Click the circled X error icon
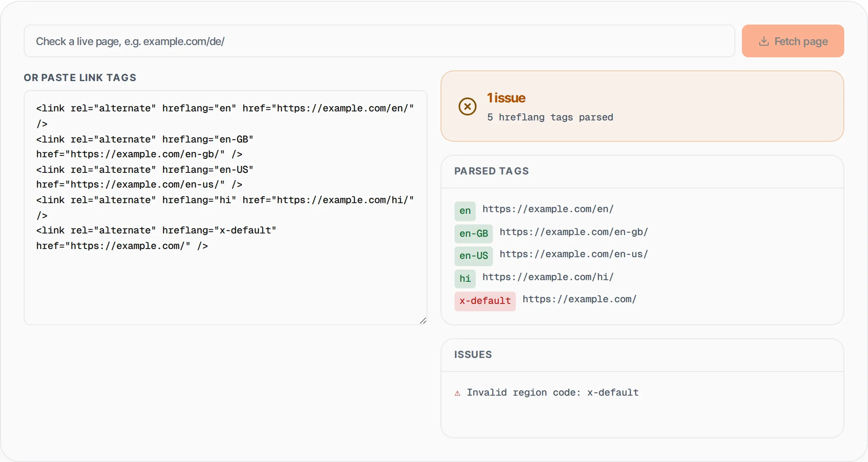The image size is (868, 462). [x=467, y=106]
